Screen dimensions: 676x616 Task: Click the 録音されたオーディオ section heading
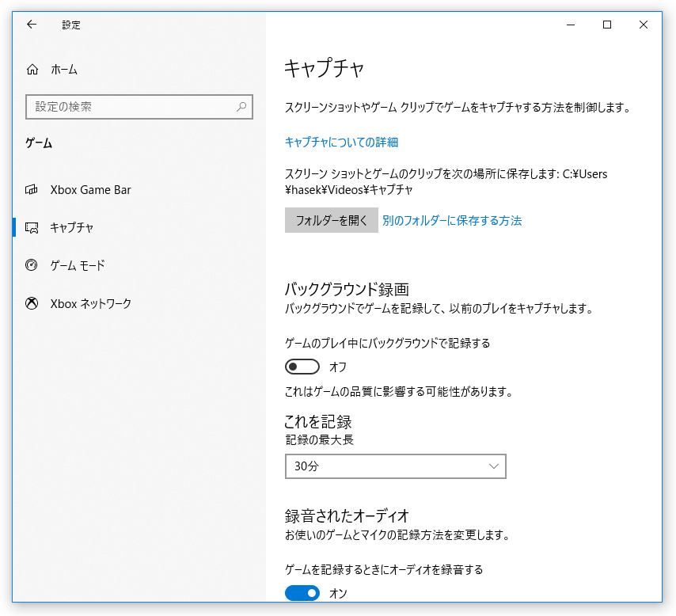click(347, 515)
